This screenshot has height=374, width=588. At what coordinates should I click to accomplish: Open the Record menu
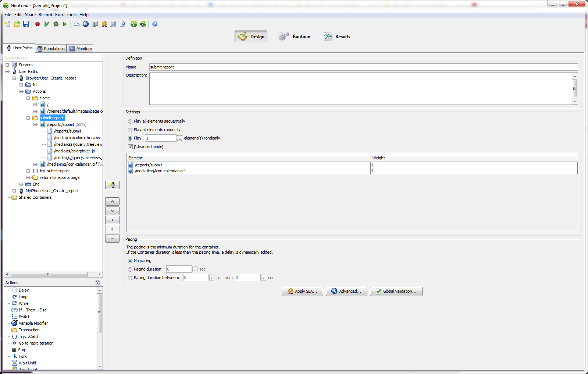pyautogui.click(x=45, y=15)
